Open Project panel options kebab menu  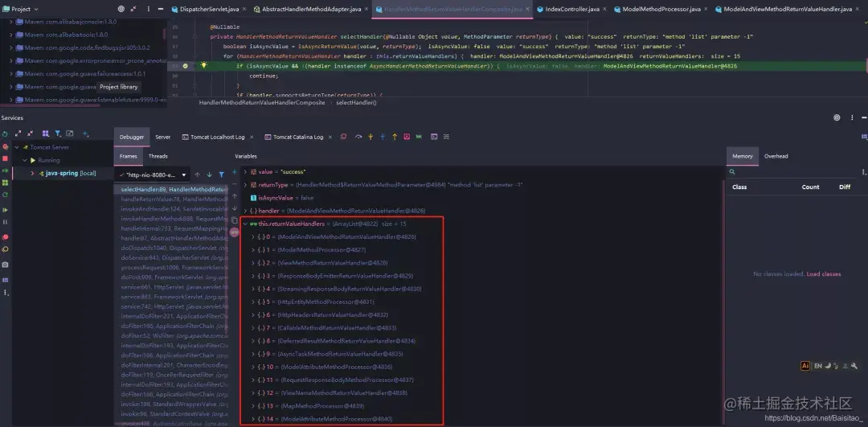pos(148,10)
